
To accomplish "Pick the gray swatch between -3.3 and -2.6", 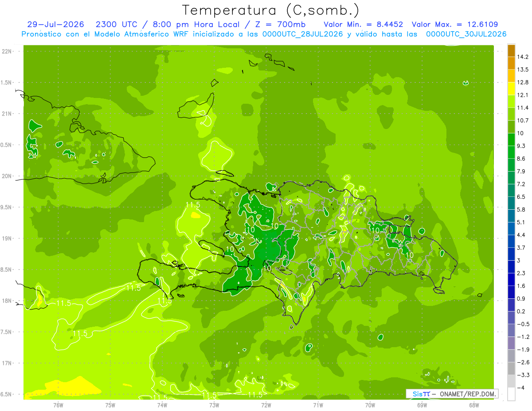I will (x=511, y=369).
